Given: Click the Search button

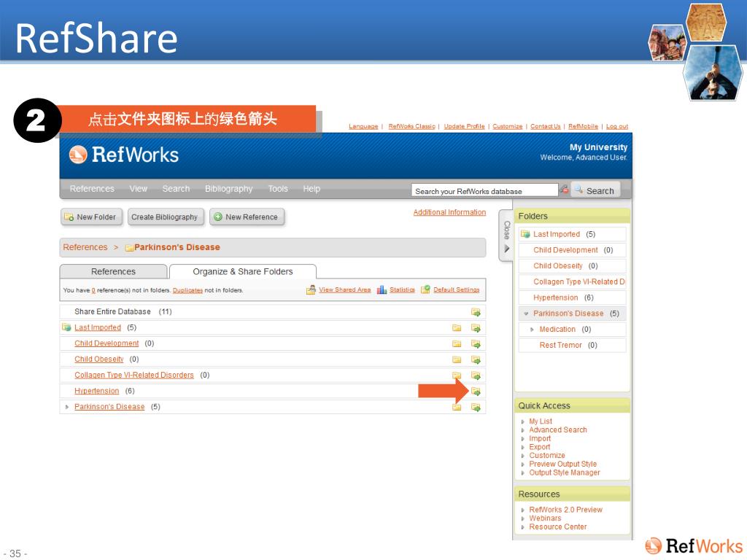Looking at the screenshot, I should 595,190.
